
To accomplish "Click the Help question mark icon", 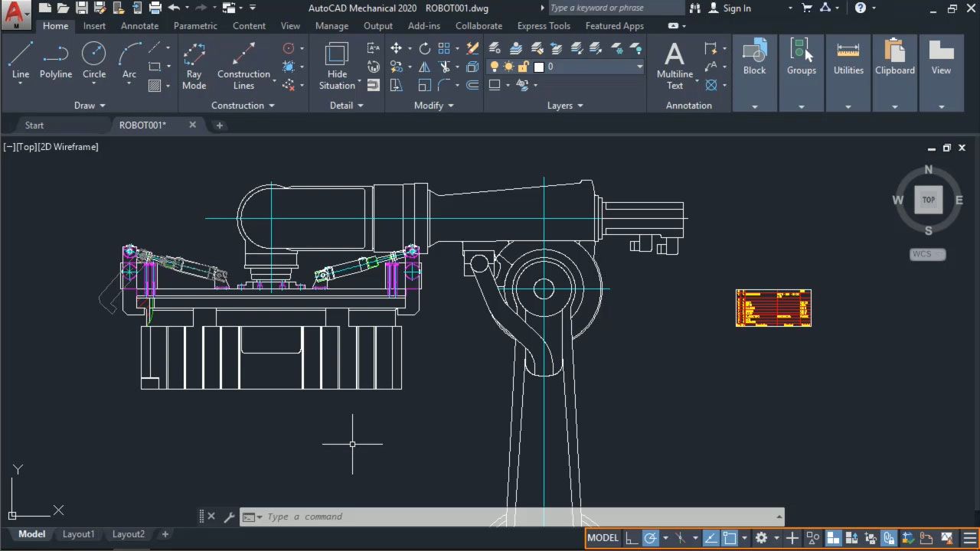I will tap(861, 8).
